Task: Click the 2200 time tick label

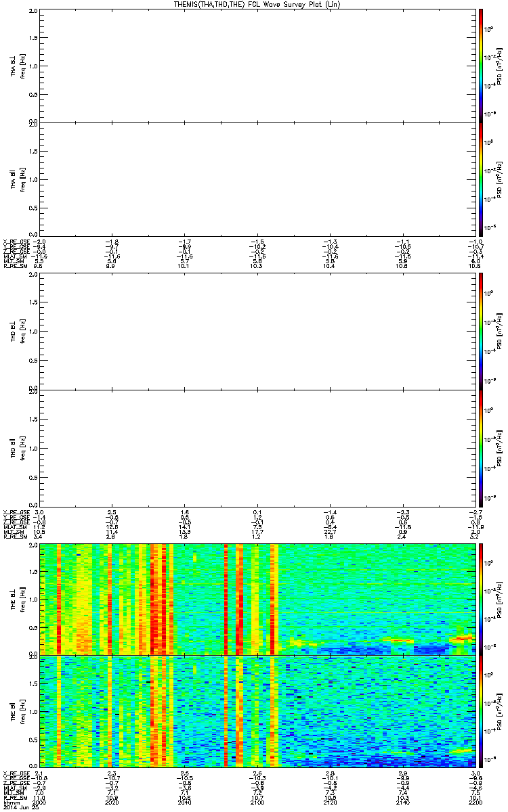Action: pyautogui.click(x=475, y=803)
